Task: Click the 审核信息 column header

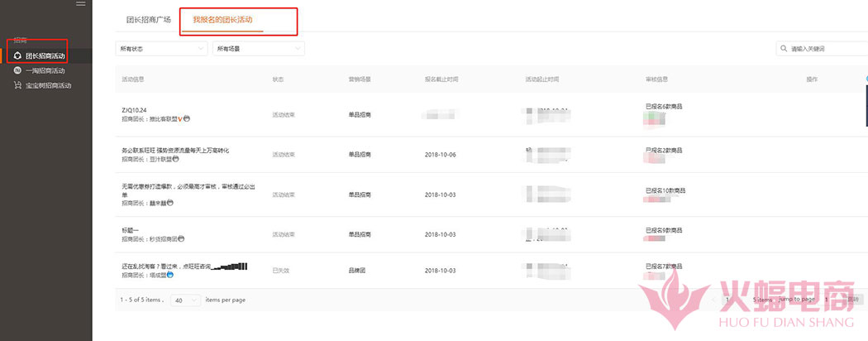Action: coord(656,79)
